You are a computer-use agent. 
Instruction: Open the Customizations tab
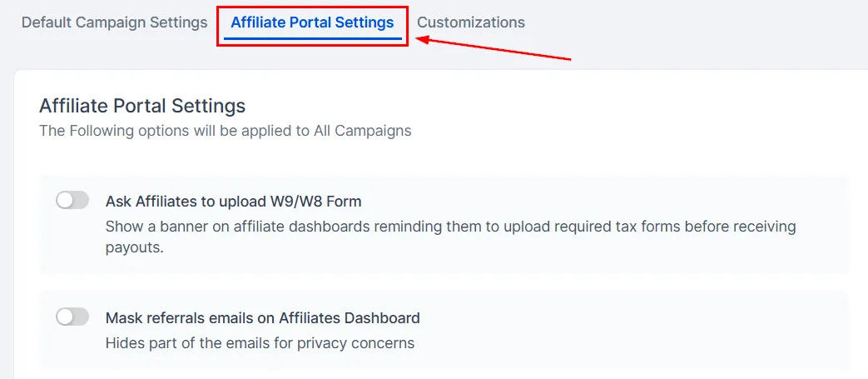pyautogui.click(x=470, y=22)
